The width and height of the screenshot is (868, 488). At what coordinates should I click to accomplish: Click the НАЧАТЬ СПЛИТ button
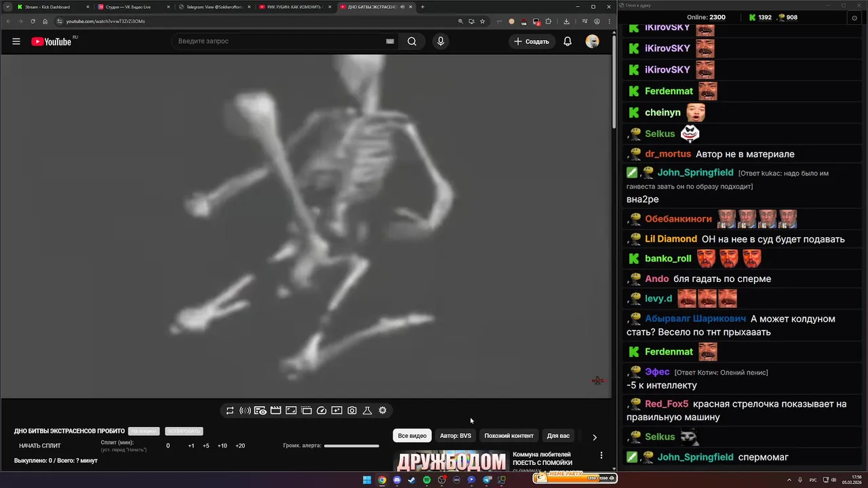(40, 446)
